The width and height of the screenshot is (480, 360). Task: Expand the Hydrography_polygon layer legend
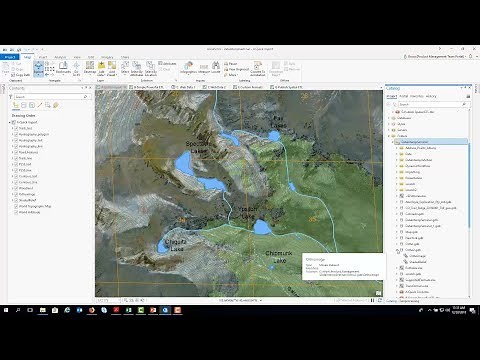point(13,134)
